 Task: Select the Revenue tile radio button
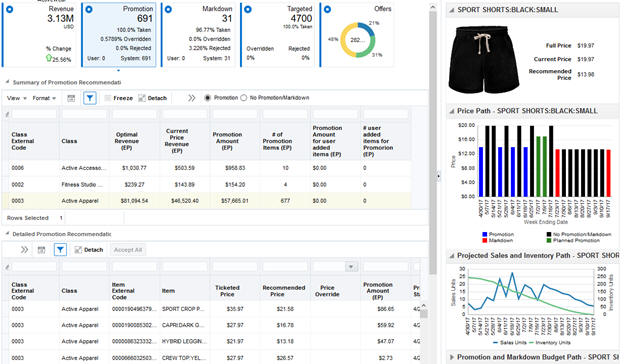point(10,9)
